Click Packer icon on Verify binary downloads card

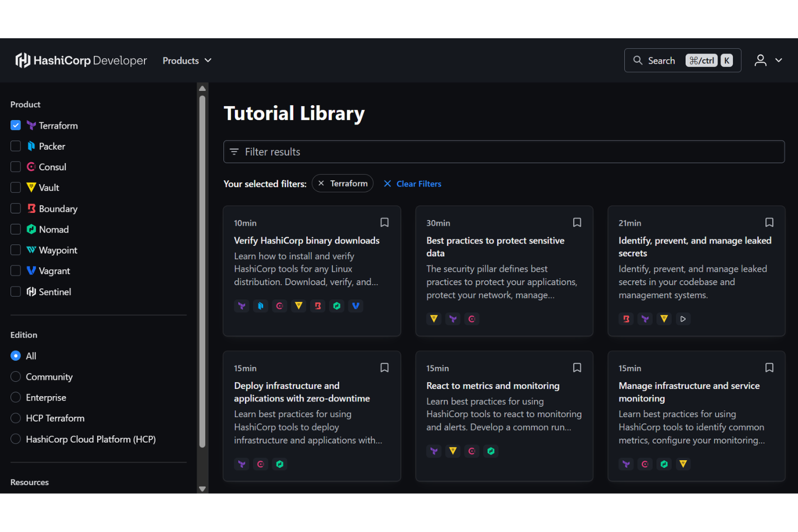[x=260, y=306]
